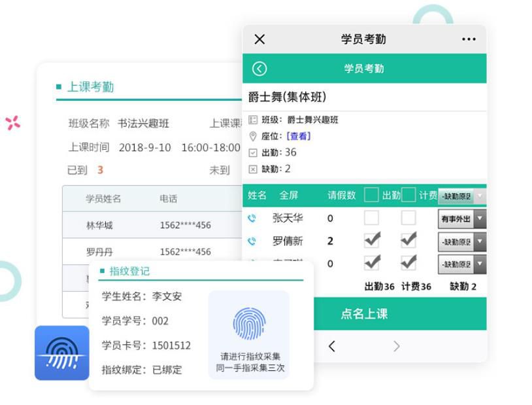
Task: Open the three-dots more menu
Action: point(469,39)
